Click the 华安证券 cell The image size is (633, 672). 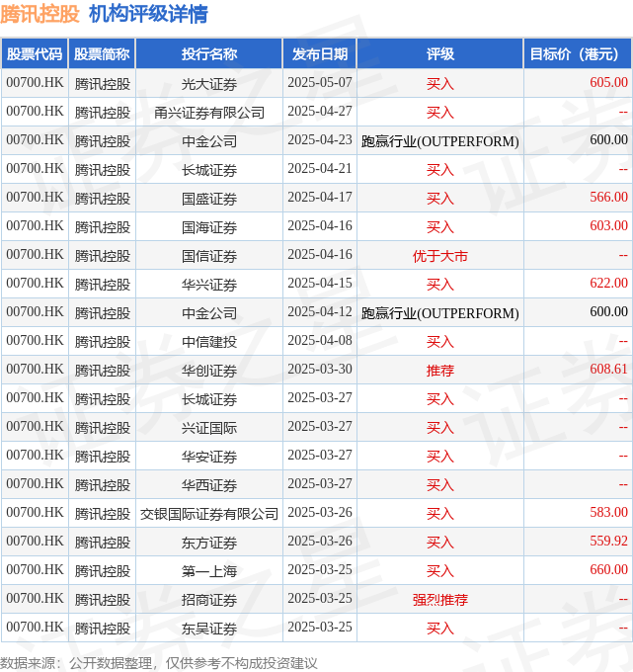point(209,456)
